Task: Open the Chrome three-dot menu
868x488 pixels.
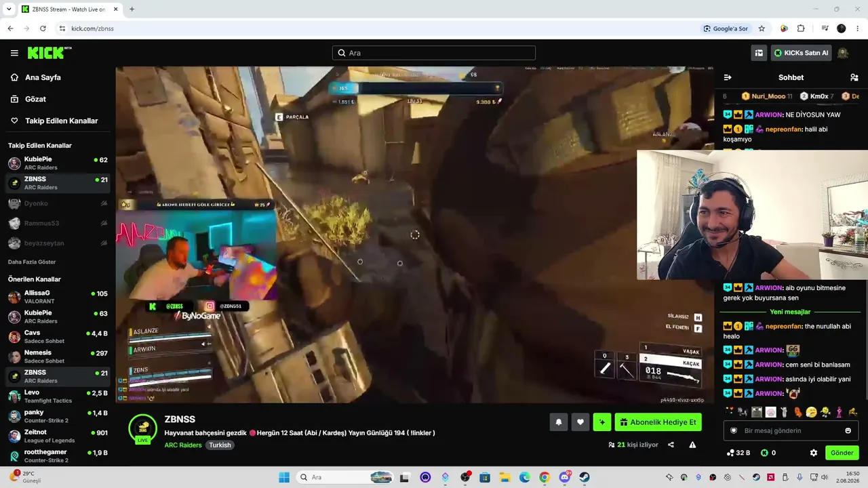Action: click(x=858, y=28)
